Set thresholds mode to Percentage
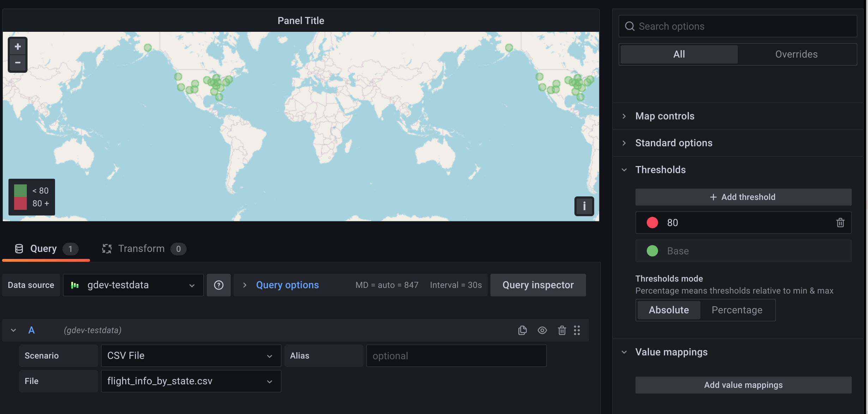Image resolution: width=868 pixels, height=414 pixels. [x=737, y=310]
